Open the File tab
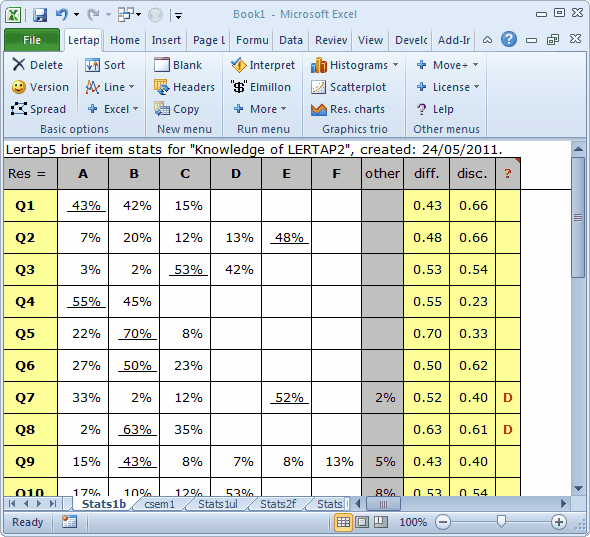The height and width of the screenshot is (537, 590). click(x=32, y=40)
